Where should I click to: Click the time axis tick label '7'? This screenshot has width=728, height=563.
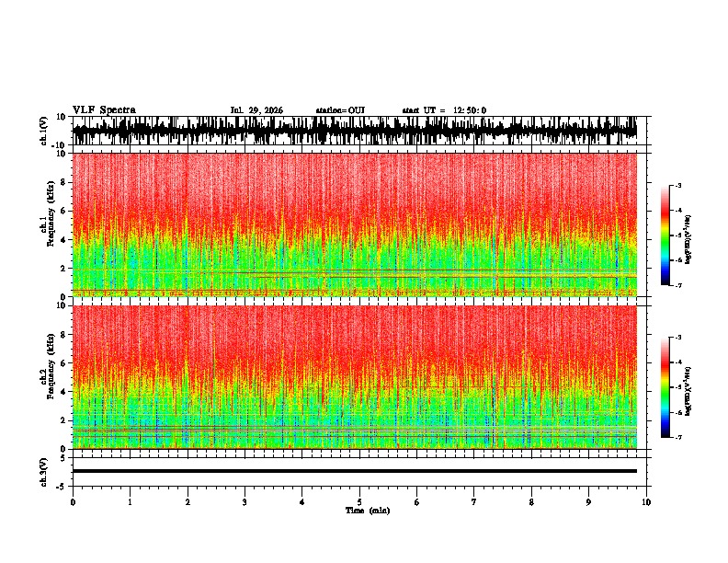(x=474, y=502)
